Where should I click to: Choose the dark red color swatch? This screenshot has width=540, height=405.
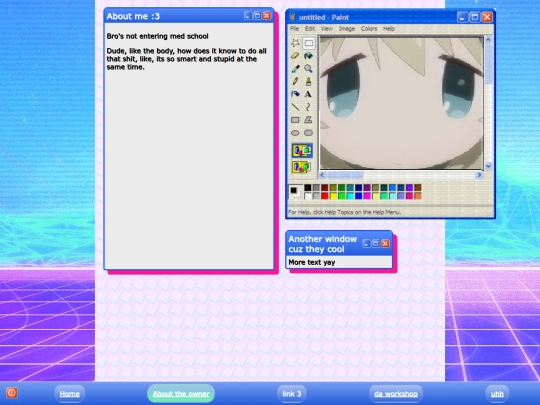pyautogui.click(x=325, y=188)
